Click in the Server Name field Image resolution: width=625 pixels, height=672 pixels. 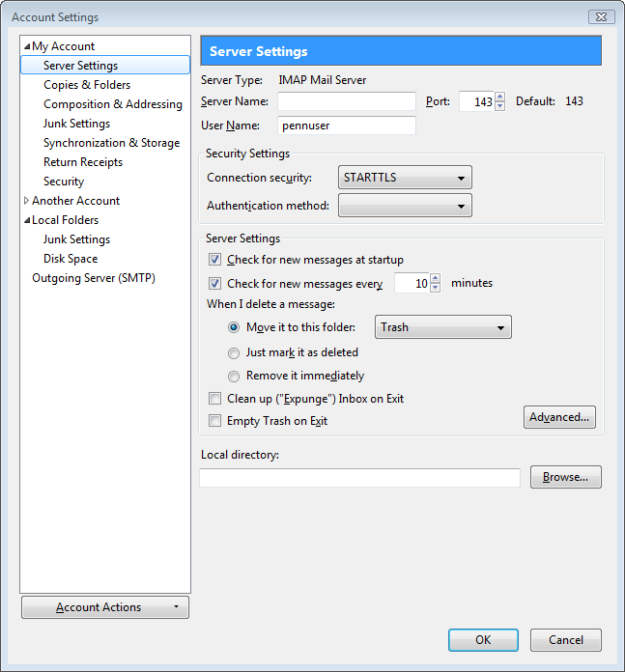pyautogui.click(x=346, y=101)
